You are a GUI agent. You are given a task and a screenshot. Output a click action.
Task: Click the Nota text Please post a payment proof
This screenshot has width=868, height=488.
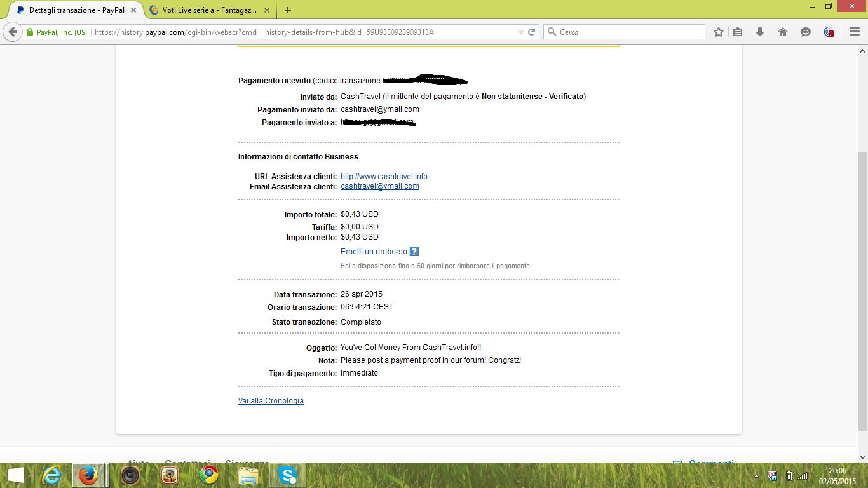[x=431, y=360]
